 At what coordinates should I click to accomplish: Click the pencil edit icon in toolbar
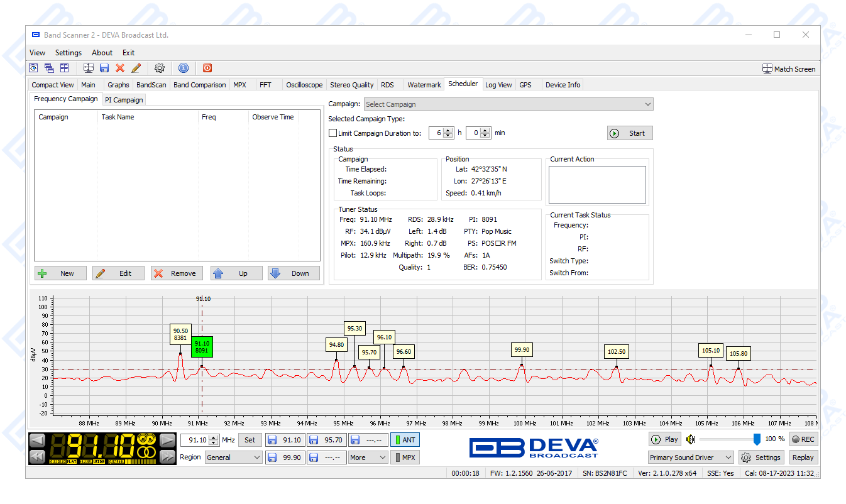(136, 68)
